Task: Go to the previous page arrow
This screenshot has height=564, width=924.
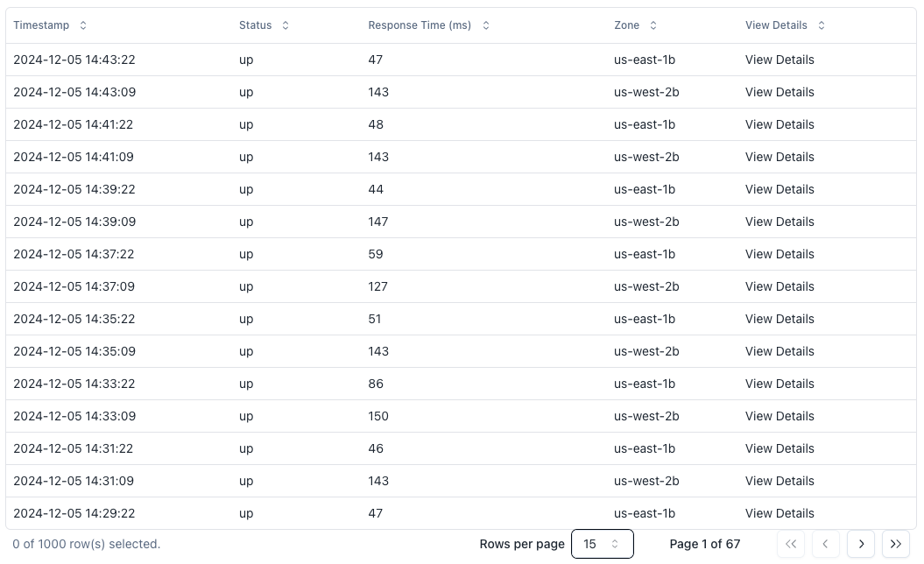Action: (x=826, y=544)
